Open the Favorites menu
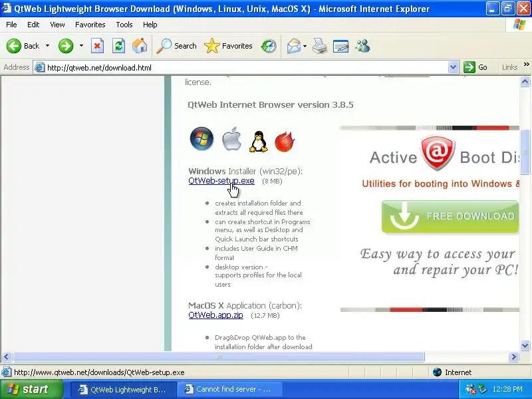Screen dimensions: 532x399 pos(90,25)
